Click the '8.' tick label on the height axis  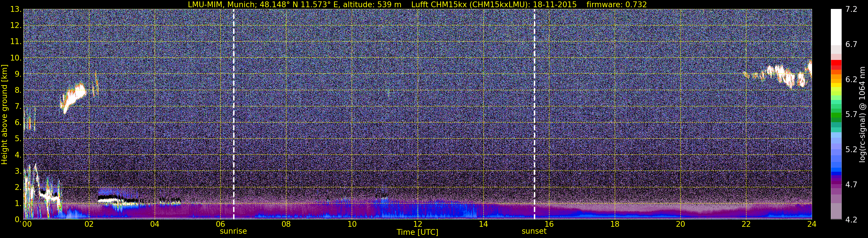pyautogui.click(x=18, y=90)
